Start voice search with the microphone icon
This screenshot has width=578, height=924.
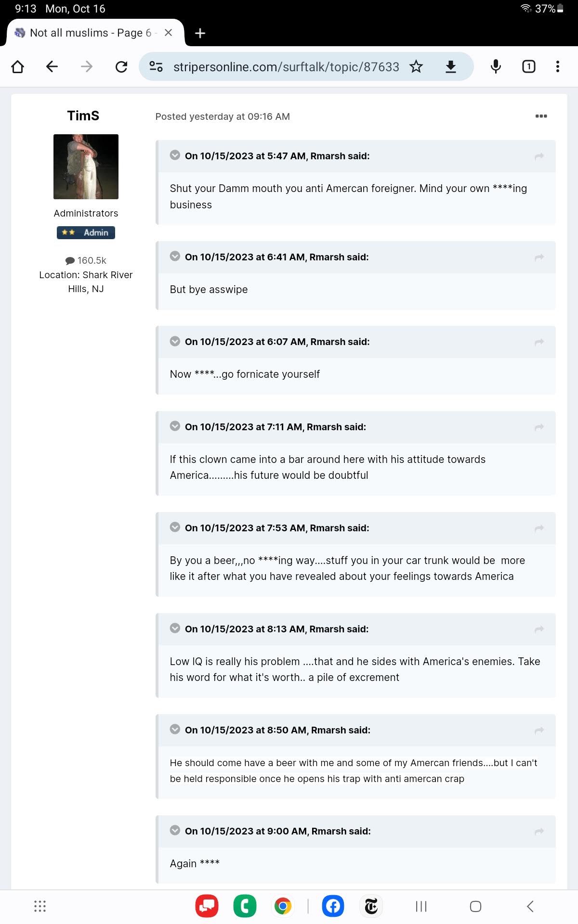(496, 66)
